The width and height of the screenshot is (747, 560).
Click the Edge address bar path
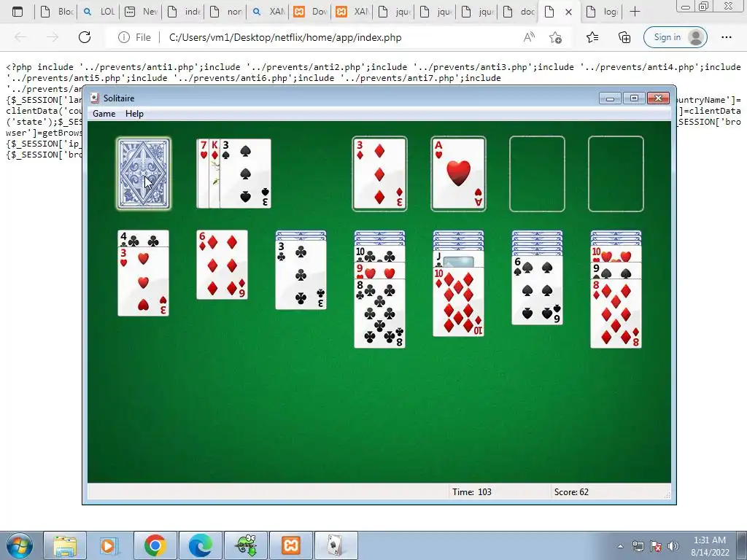pyautogui.click(x=285, y=37)
